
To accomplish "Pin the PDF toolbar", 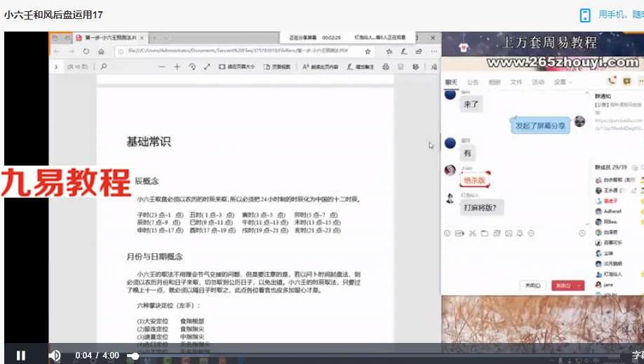I will click(x=434, y=67).
